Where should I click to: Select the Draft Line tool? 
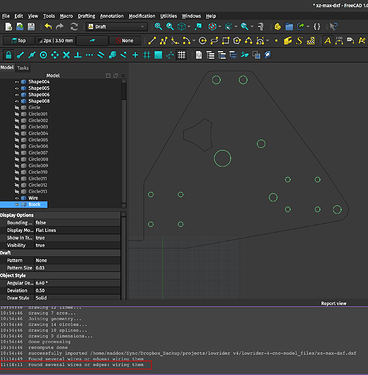pyautogui.click(x=152, y=41)
